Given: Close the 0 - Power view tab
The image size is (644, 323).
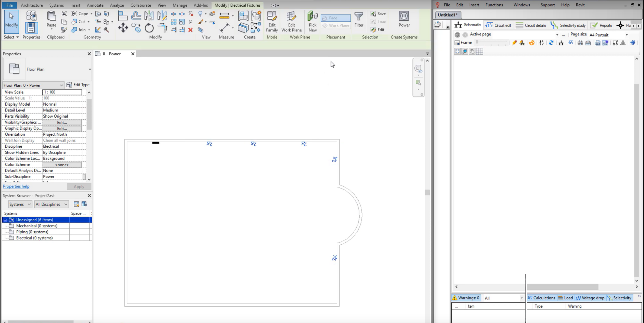Looking at the screenshot, I should (x=133, y=54).
